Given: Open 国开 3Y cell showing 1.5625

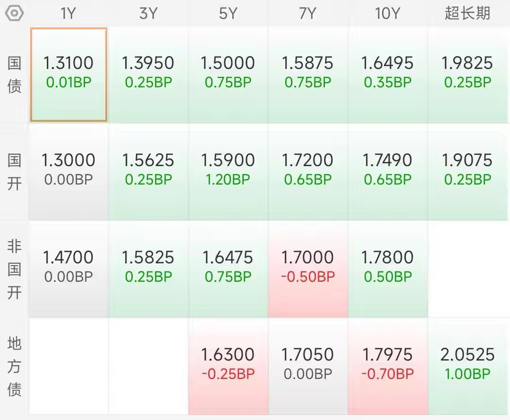Looking at the screenshot, I should [148, 172].
